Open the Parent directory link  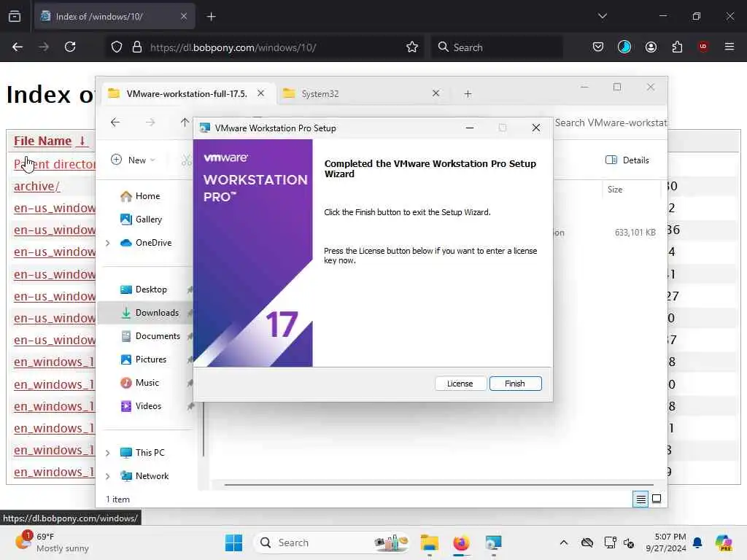55,164
